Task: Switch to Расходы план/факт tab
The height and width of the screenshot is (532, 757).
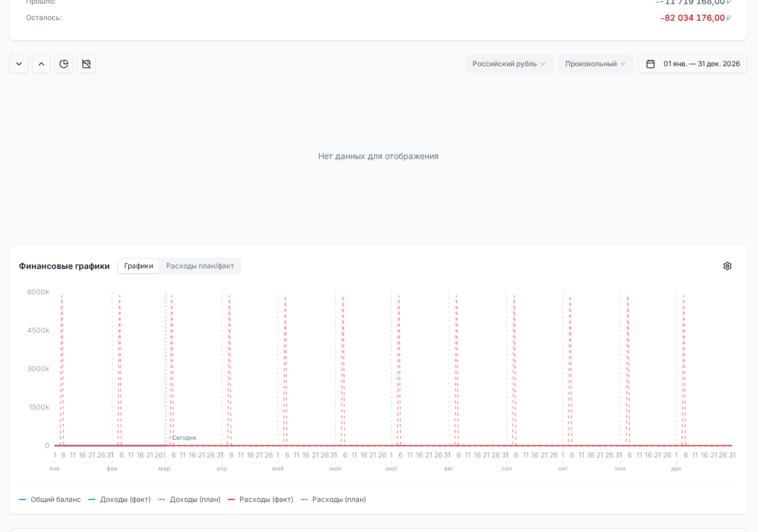Action: (200, 266)
